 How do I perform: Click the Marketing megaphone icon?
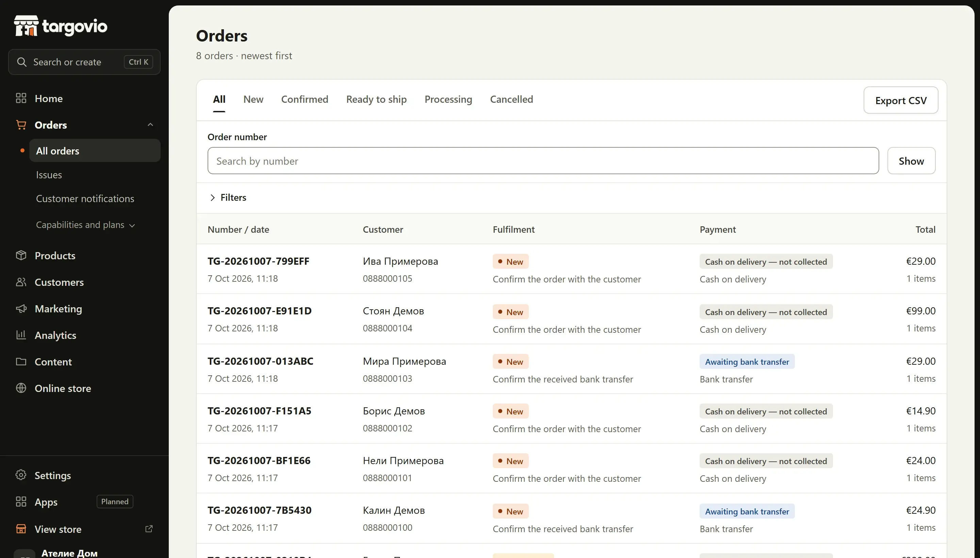[21, 308]
